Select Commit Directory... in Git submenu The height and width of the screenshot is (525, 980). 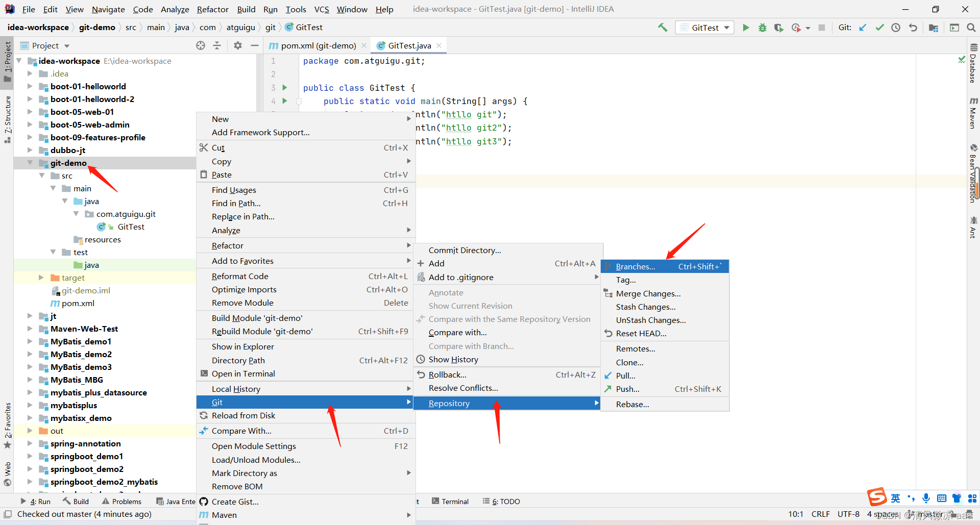(x=507, y=250)
